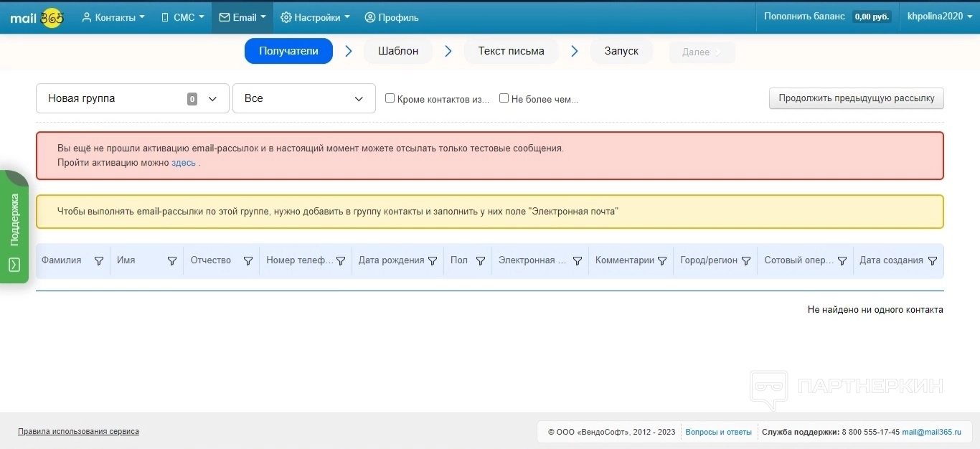Filter by Пол column
The width and height of the screenshot is (980, 449).
tap(481, 261)
